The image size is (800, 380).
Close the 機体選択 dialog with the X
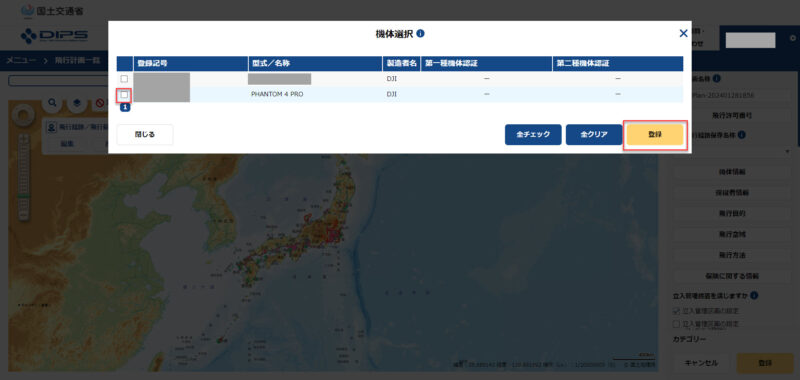[683, 34]
